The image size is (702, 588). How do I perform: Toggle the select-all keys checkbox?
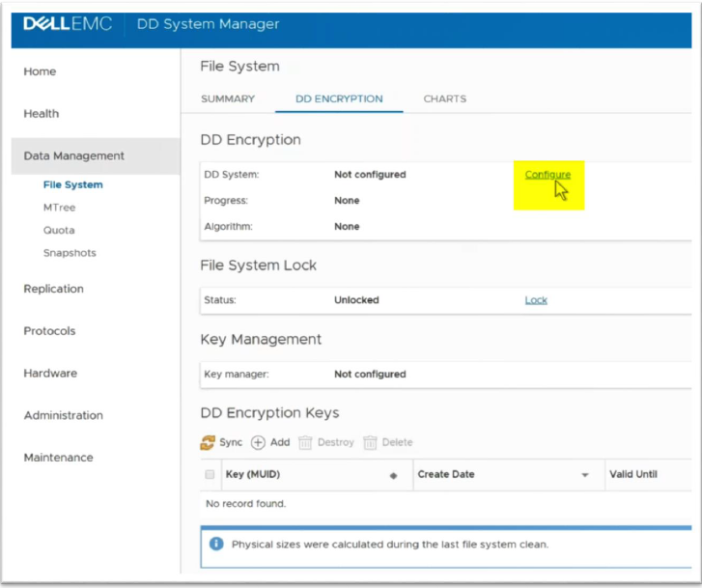pyautogui.click(x=210, y=474)
